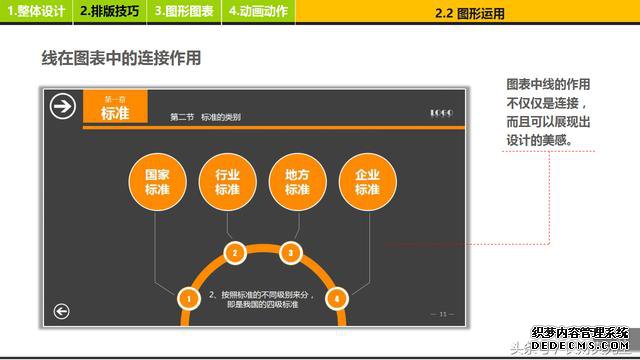
Task: Switch to the 2.排版技巧 tab
Action: tap(109, 11)
